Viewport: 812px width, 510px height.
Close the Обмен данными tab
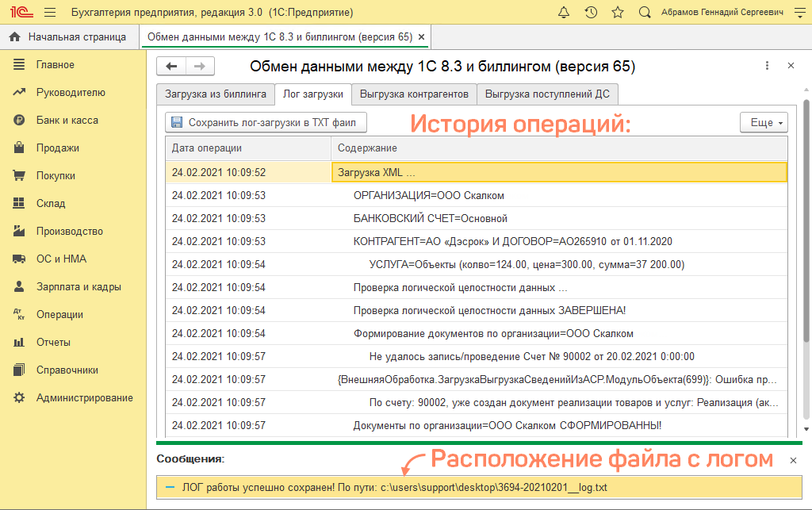pos(422,36)
